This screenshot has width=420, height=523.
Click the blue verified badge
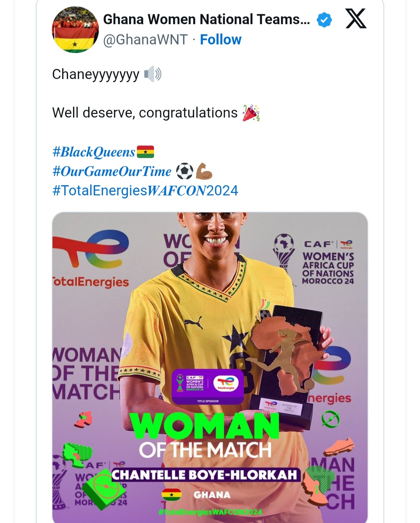(324, 19)
